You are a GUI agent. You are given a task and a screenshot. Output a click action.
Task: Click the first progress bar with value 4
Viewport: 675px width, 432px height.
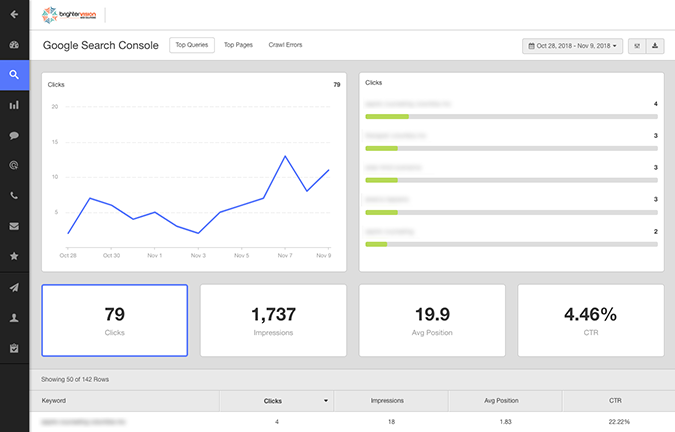pyautogui.click(x=511, y=117)
